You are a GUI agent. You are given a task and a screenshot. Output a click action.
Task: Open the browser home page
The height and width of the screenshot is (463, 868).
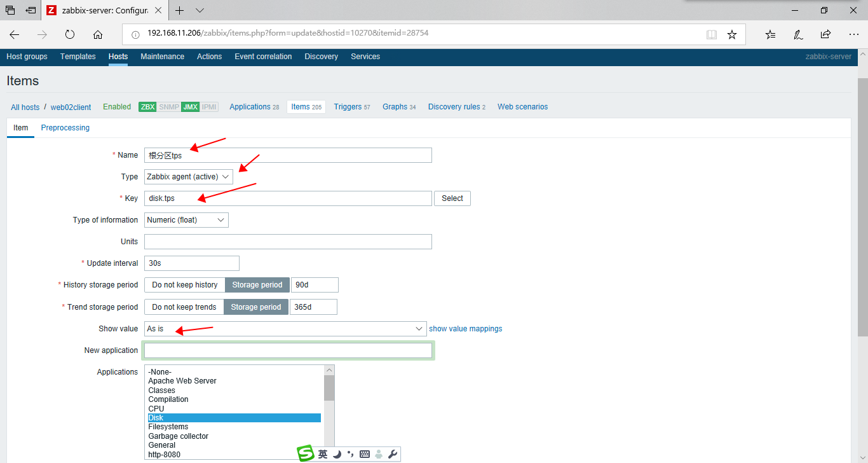[x=97, y=34]
